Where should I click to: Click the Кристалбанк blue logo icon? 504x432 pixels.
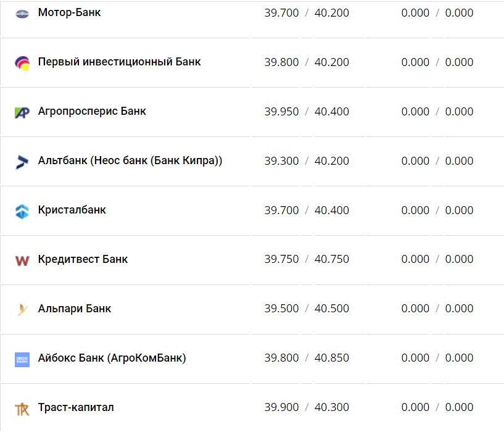(x=22, y=211)
